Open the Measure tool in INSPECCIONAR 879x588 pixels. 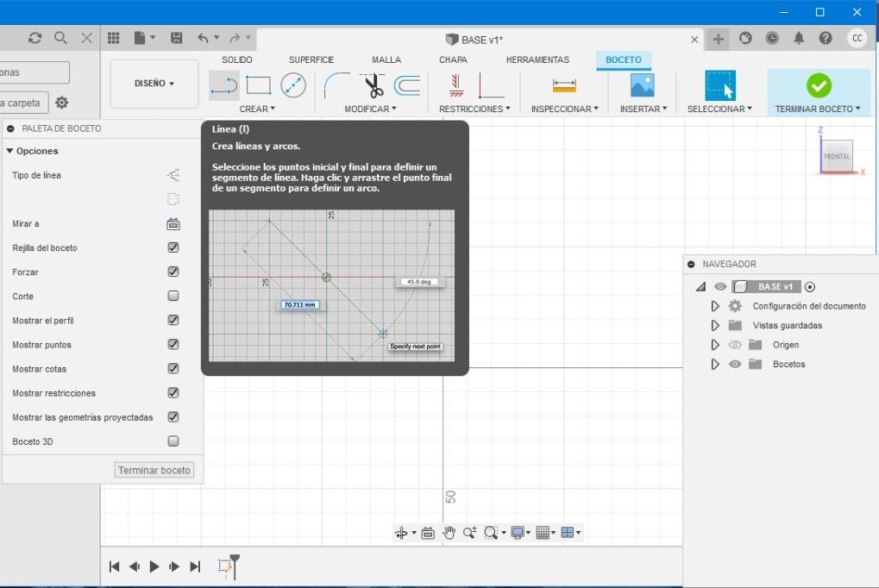click(x=564, y=85)
